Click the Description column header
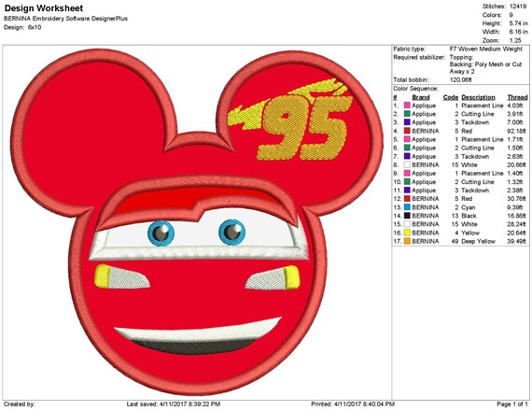532x411 pixels. click(478, 97)
